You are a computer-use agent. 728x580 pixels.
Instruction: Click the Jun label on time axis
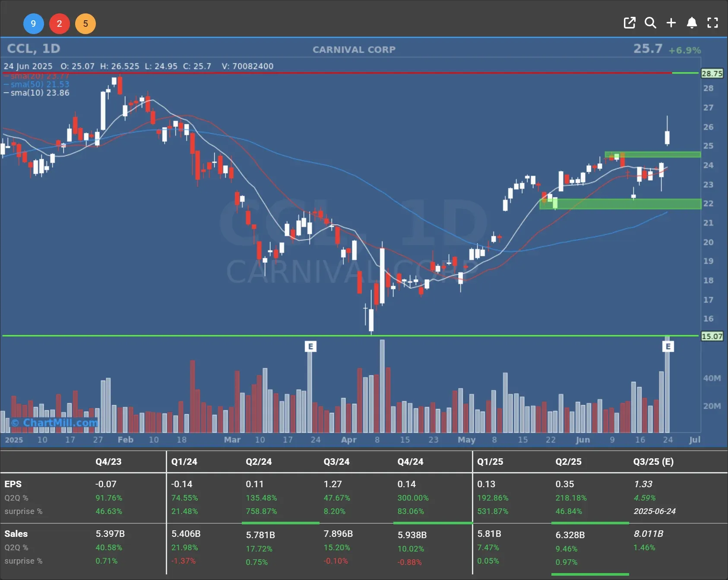pos(582,440)
